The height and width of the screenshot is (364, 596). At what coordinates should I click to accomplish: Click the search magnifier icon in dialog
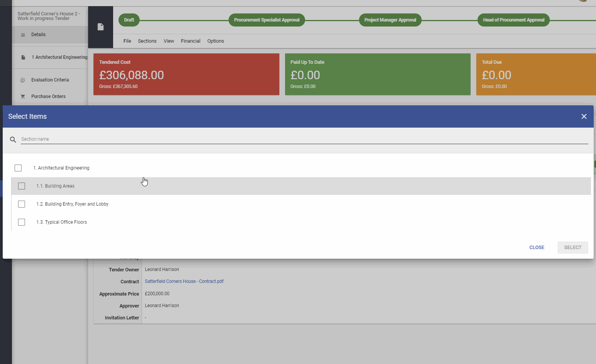(13, 140)
